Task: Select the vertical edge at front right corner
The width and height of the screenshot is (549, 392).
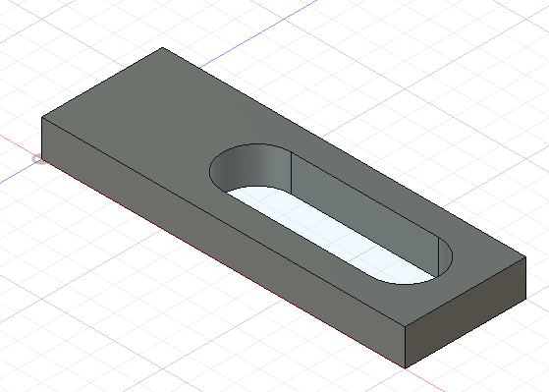Action: click(x=405, y=347)
